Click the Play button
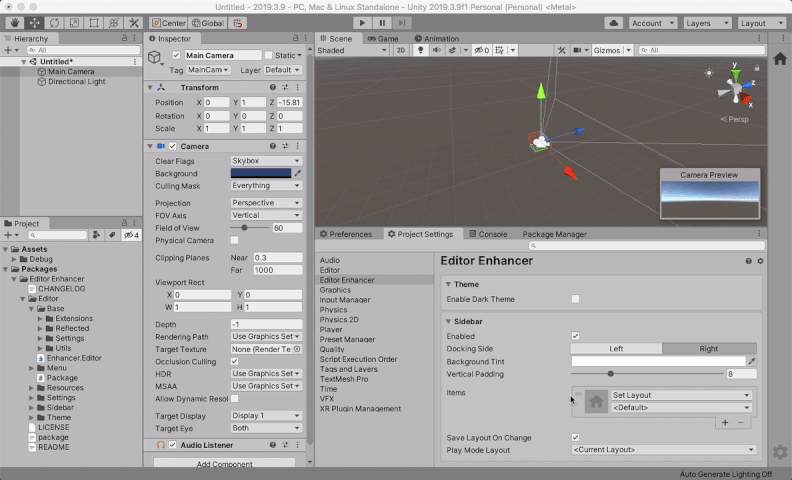The height and width of the screenshot is (480, 792). pyautogui.click(x=362, y=23)
